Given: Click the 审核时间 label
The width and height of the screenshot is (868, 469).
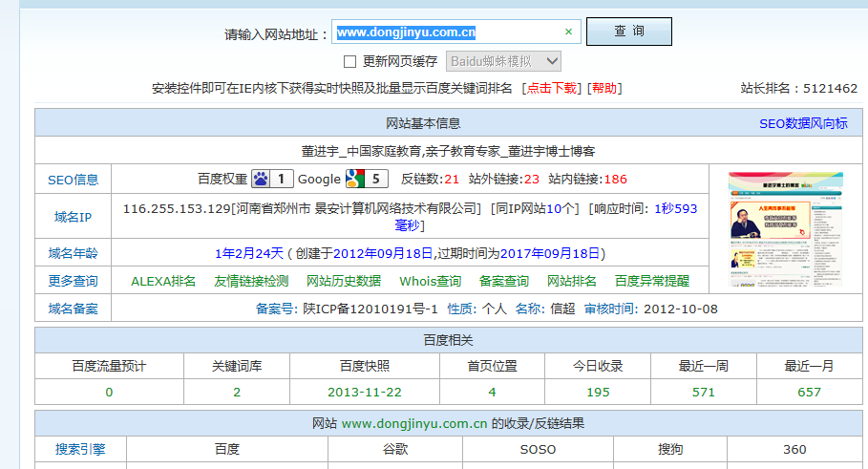Looking at the screenshot, I should 610,309.
